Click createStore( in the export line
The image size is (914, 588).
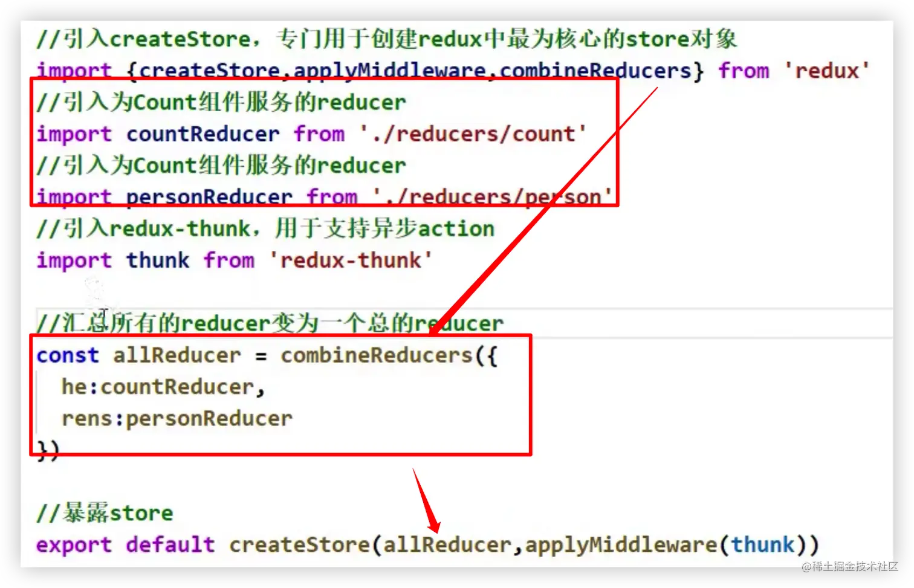pos(305,544)
